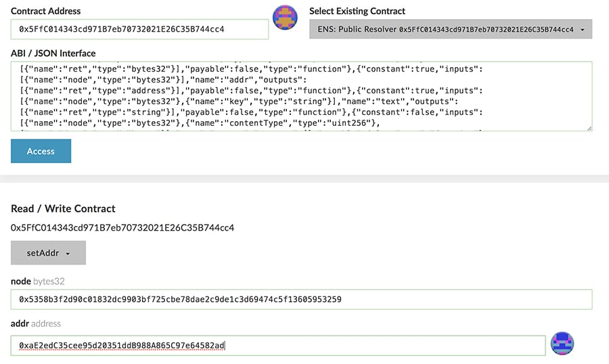Click the identicon next to the addr field
Image resolution: width=609 pixels, height=364 pixels.
pos(562,344)
